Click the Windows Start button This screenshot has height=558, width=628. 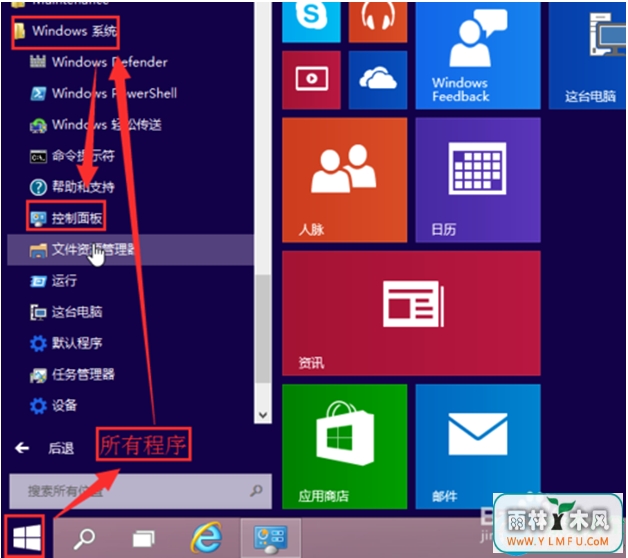[x=27, y=536]
